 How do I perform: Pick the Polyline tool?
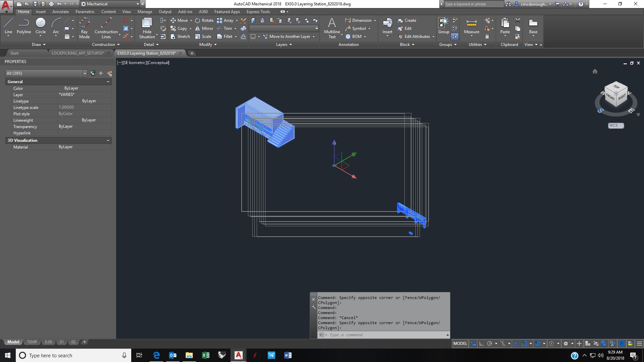coord(24,26)
